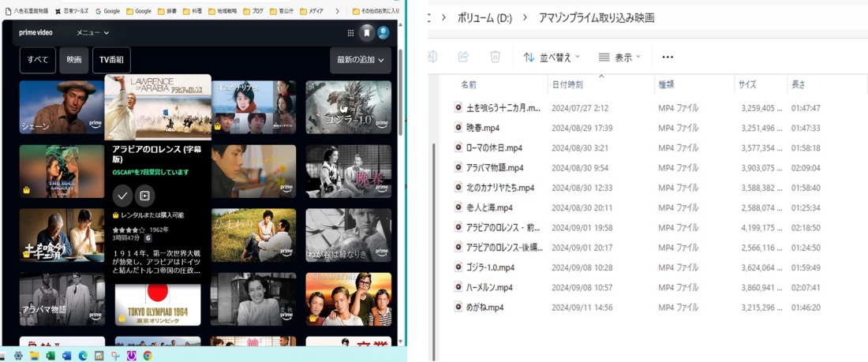The height and width of the screenshot is (362, 868).
Task: Open the ひまわり movie thumbnail
Action: pyautogui.click(x=253, y=235)
